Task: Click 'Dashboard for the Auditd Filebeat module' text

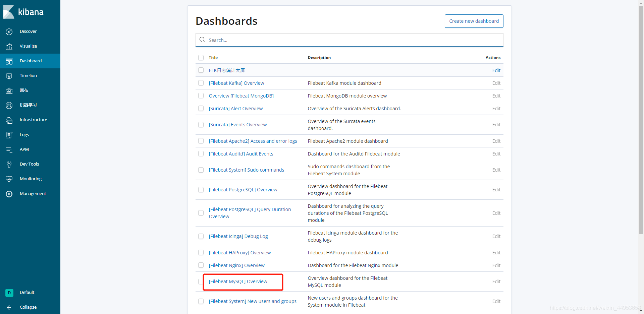Action: pyautogui.click(x=354, y=154)
